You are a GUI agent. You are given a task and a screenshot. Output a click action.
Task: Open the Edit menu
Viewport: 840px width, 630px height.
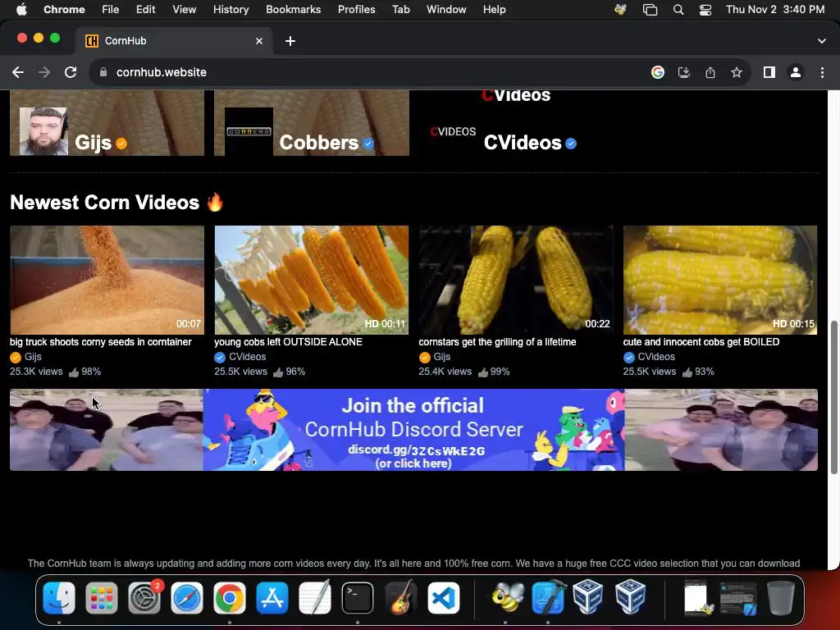[x=145, y=10]
